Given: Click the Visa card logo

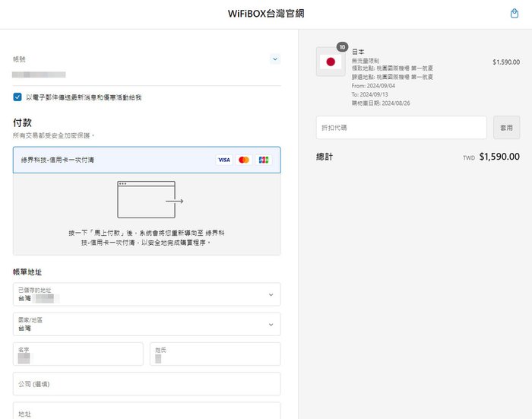Looking at the screenshot, I should point(224,160).
